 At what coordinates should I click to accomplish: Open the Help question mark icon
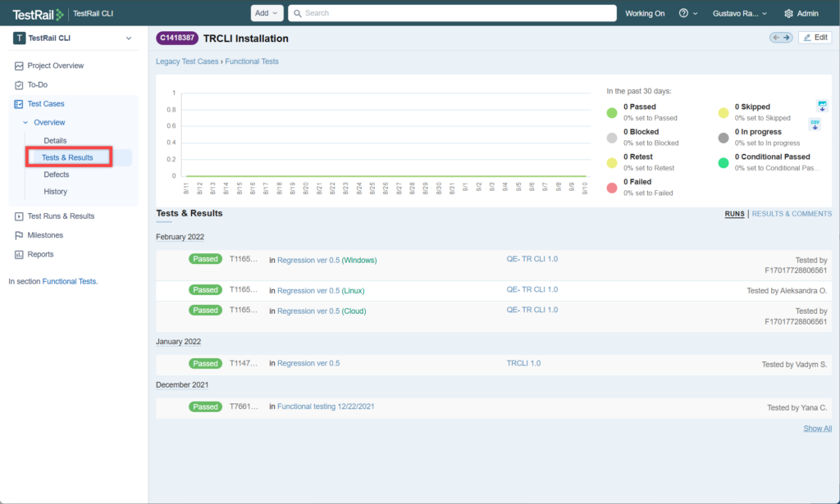683,13
